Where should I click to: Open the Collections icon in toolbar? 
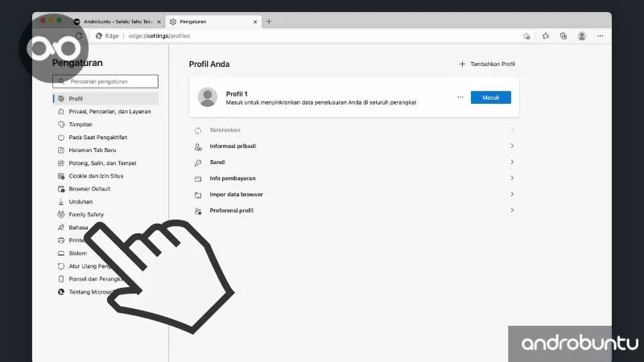coord(563,36)
